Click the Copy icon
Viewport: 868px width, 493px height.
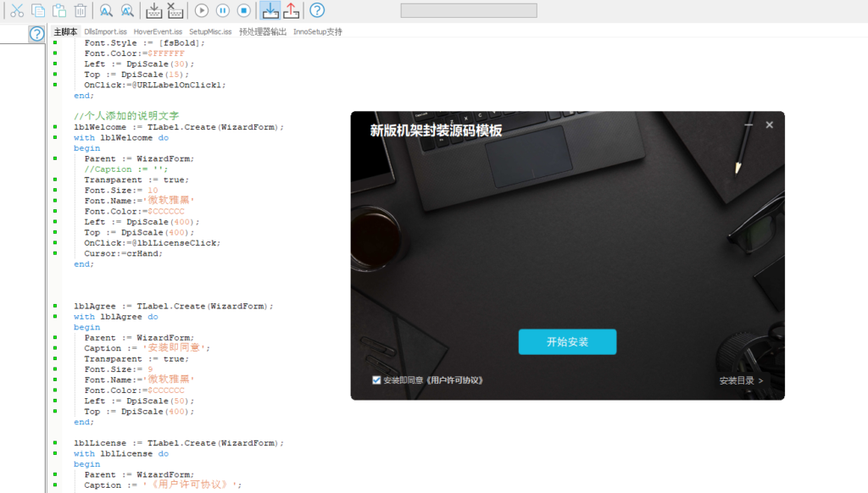(x=37, y=10)
